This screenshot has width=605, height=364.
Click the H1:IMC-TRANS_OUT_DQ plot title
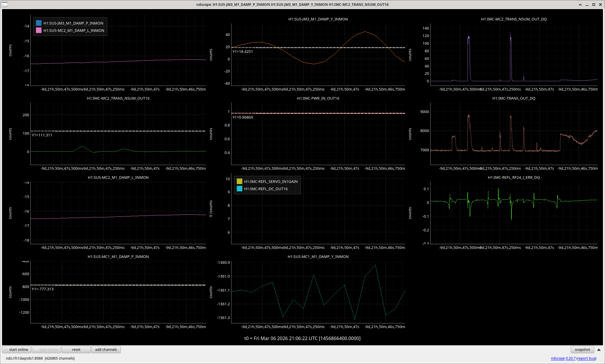pos(514,98)
